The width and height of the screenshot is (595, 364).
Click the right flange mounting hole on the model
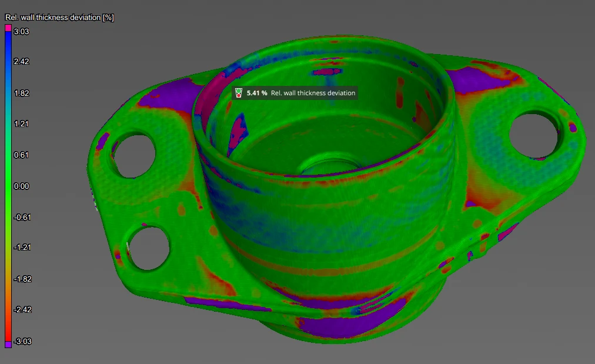[533, 135]
